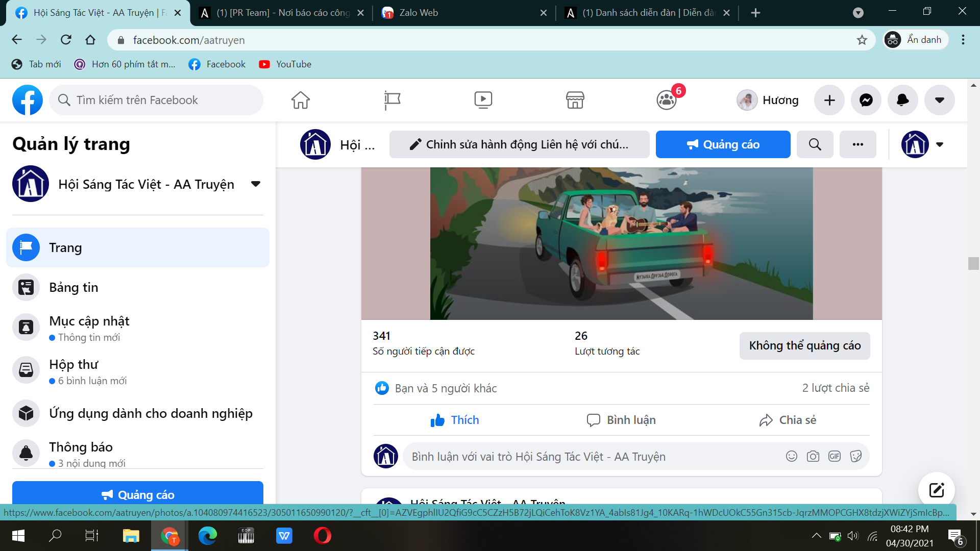980x551 pixels.
Task: Open the Facebook bookmark
Action: click(217, 64)
